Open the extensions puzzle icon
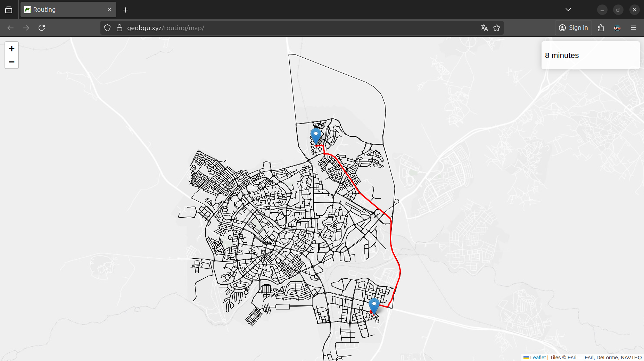Screen dimensions: 644x361 601,28
